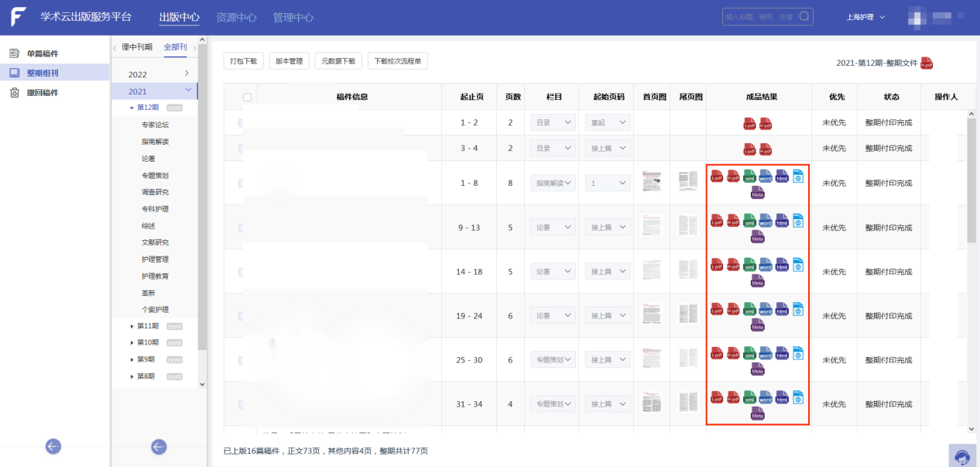Open the word document icon for the third article
Image resolution: width=980 pixels, height=467 pixels.
point(765,177)
